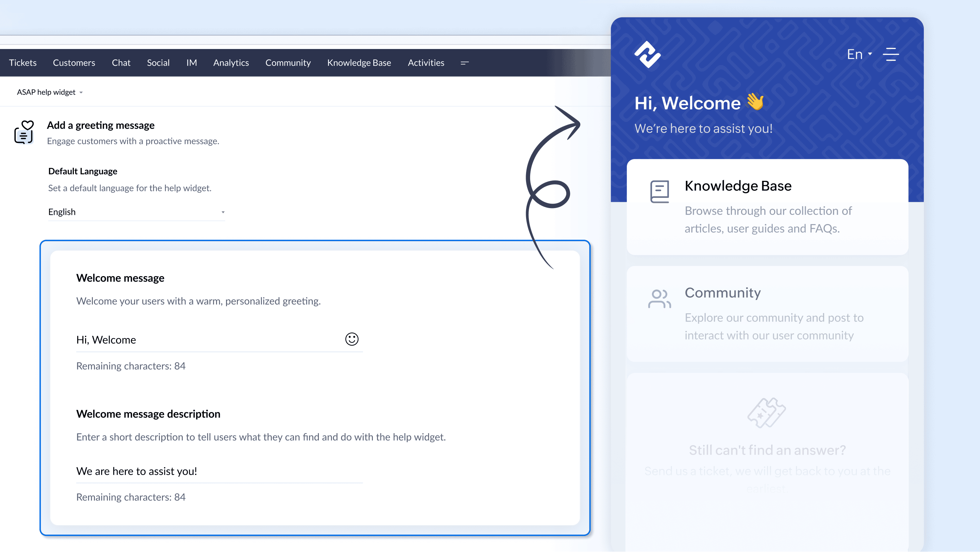The width and height of the screenshot is (980, 552).
Task: Click the Knowledge Base book icon
Action: point(659,191)
